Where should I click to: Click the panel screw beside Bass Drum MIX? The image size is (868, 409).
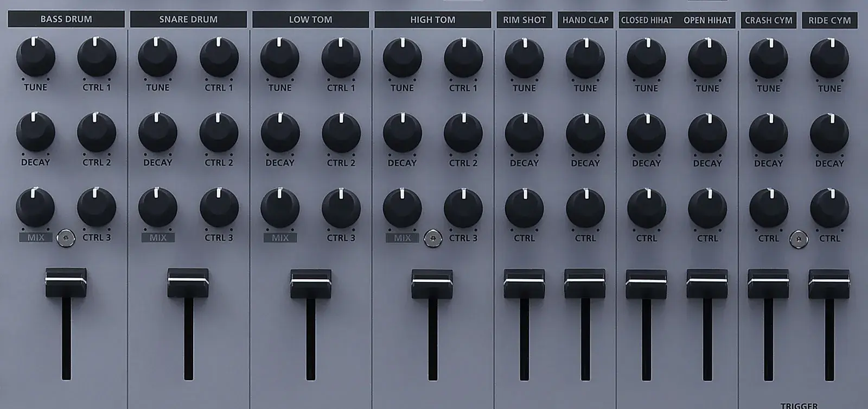(x=66, y=238)
